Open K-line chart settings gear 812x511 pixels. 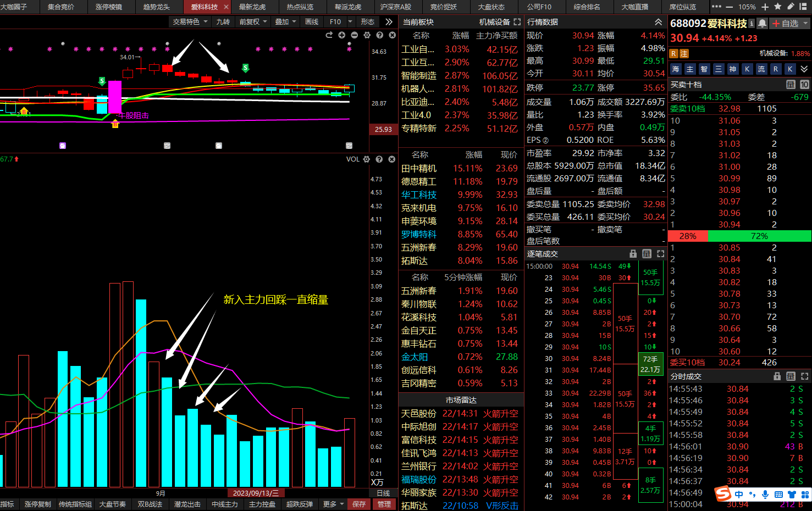pyautogui.click(x=367, y=35)
